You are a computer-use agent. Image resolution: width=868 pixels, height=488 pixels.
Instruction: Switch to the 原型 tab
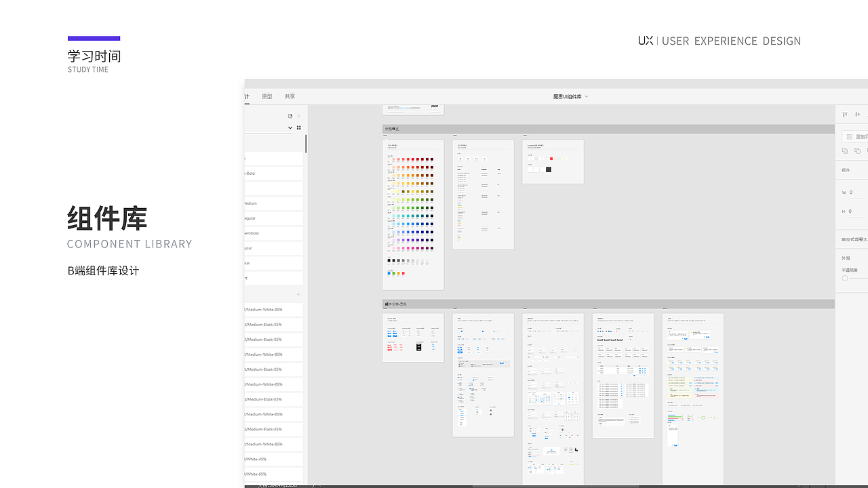[x=267, y=97]
